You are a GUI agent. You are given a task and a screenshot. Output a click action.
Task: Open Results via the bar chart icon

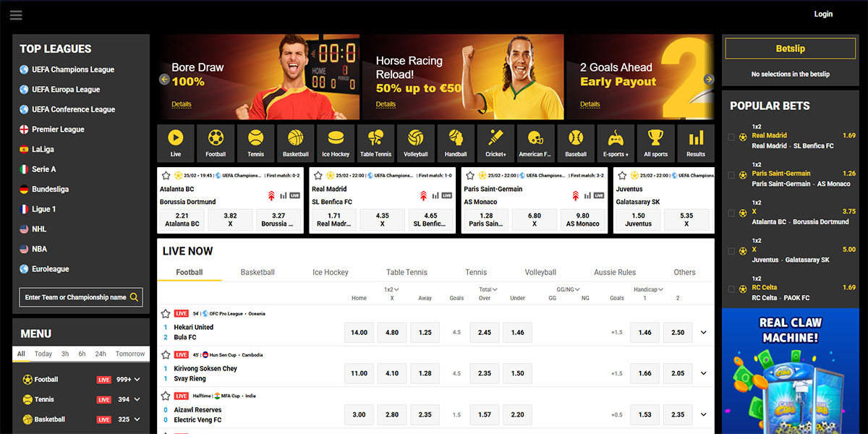point(695,142)
